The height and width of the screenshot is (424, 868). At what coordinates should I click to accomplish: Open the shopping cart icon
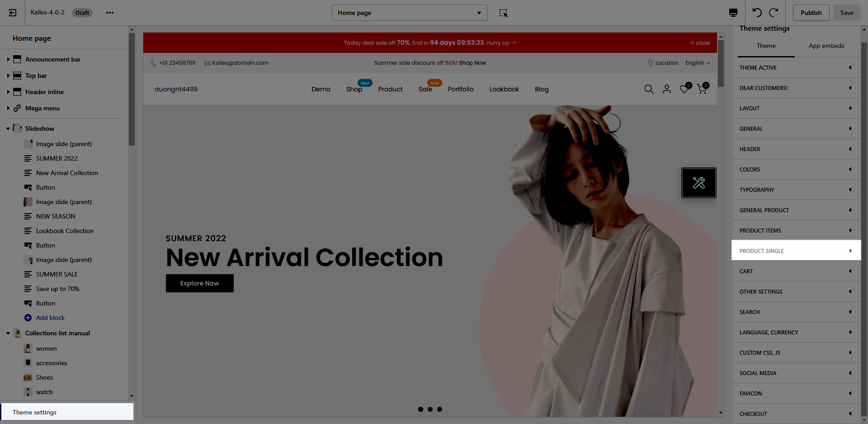pos(702,89)
